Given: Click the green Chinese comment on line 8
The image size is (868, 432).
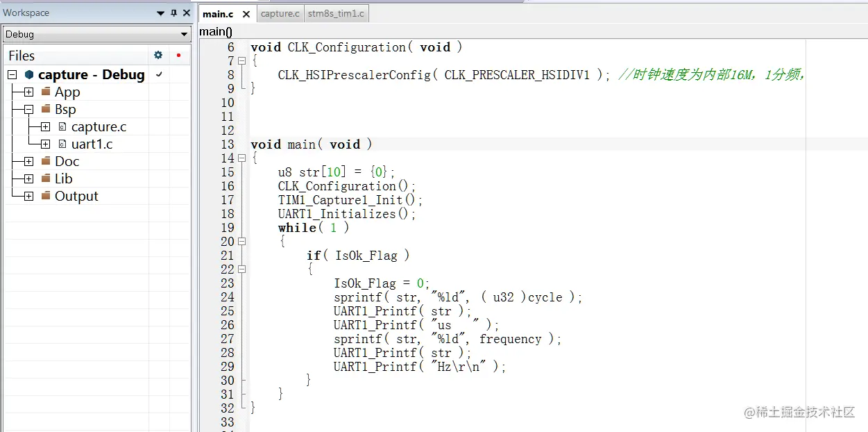Looking at the screenshot, I should (x=711, y=75).
